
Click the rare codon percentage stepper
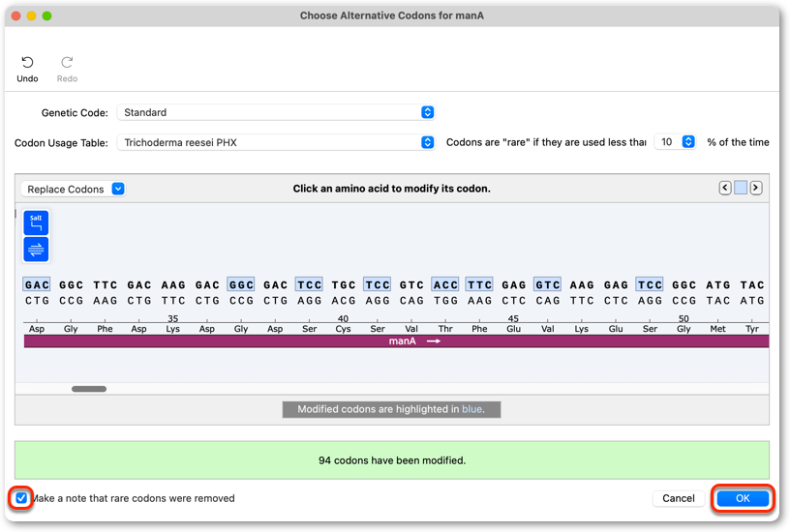pyautogui.click(x=688, y=142)
